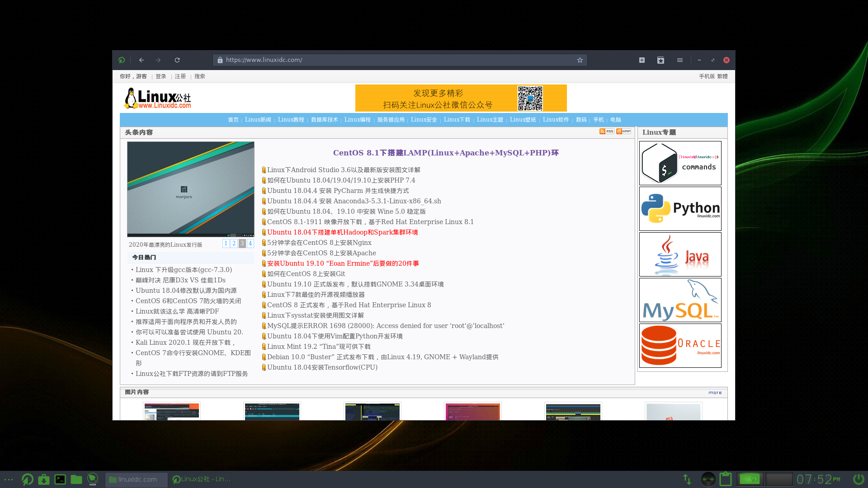Click the padlock icon in address bar
The image size is (868, 488).
220,60
